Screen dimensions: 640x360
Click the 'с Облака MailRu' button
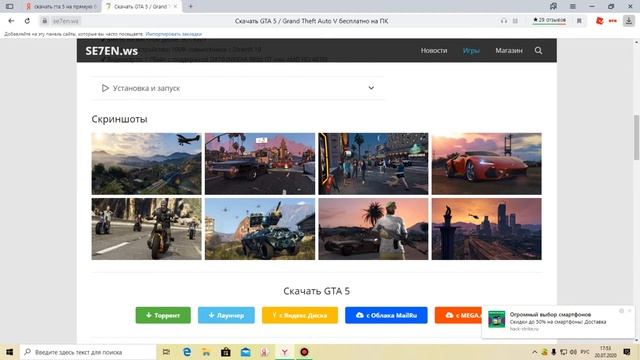point(386,315)
